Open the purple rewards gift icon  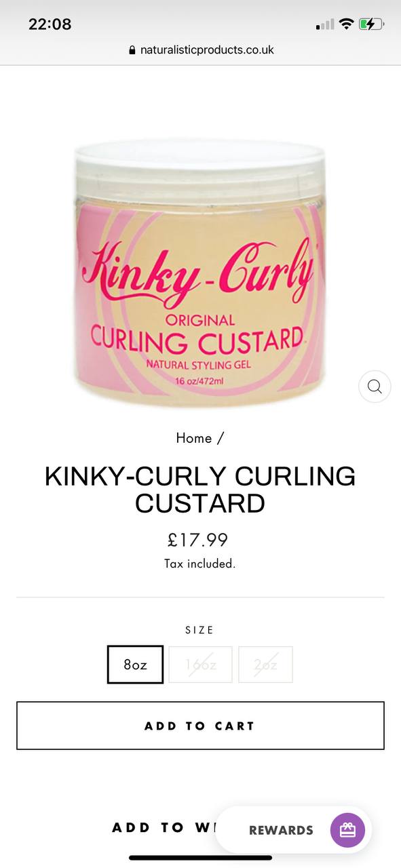click(x=347, y=830)
